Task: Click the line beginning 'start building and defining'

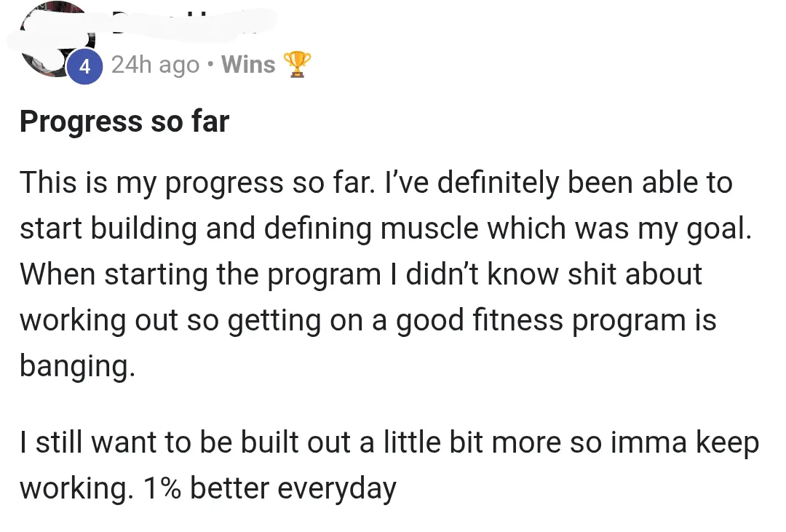Action: pos(386,230)
